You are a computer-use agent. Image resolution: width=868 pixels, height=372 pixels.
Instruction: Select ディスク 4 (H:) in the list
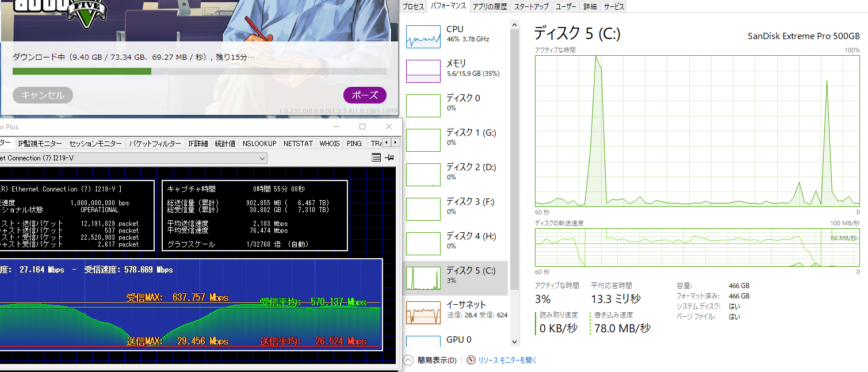pos(456,243)
